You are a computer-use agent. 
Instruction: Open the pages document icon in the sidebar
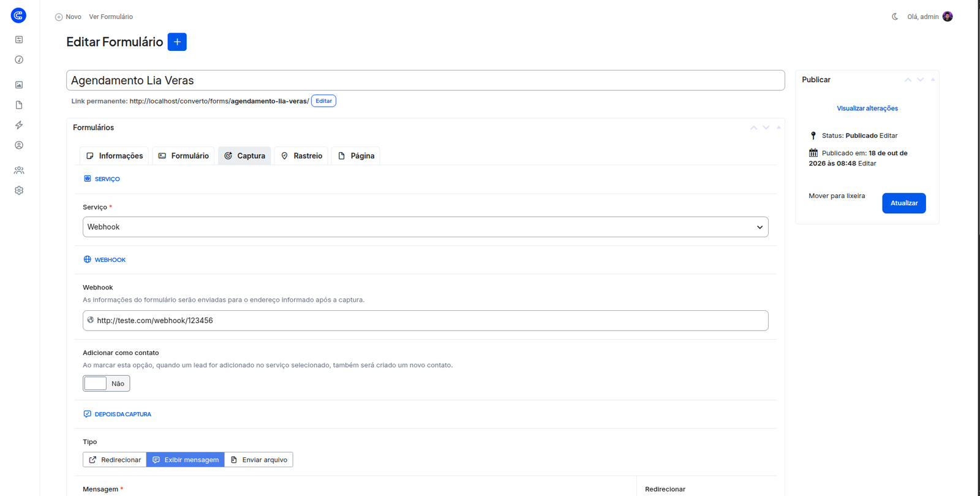[19, 105]
